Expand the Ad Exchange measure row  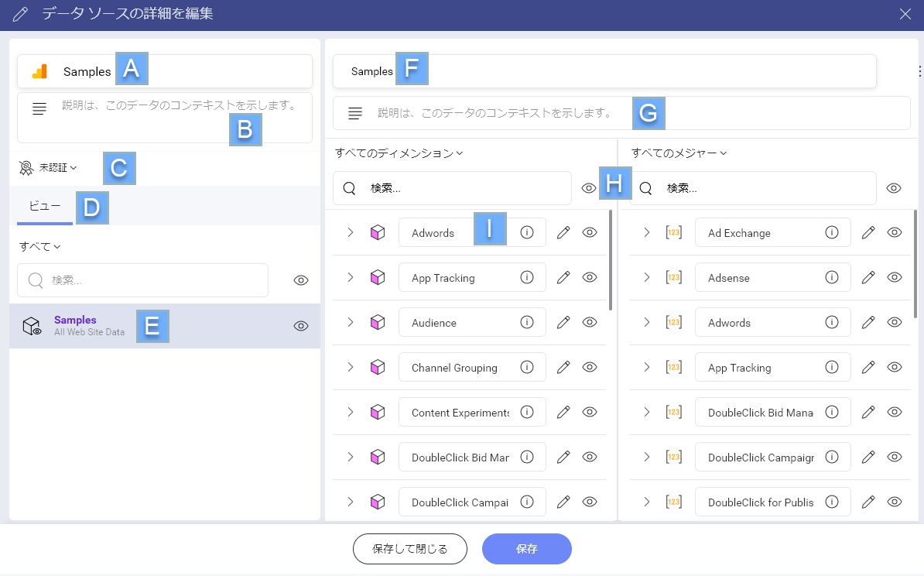tap(646, 232)
